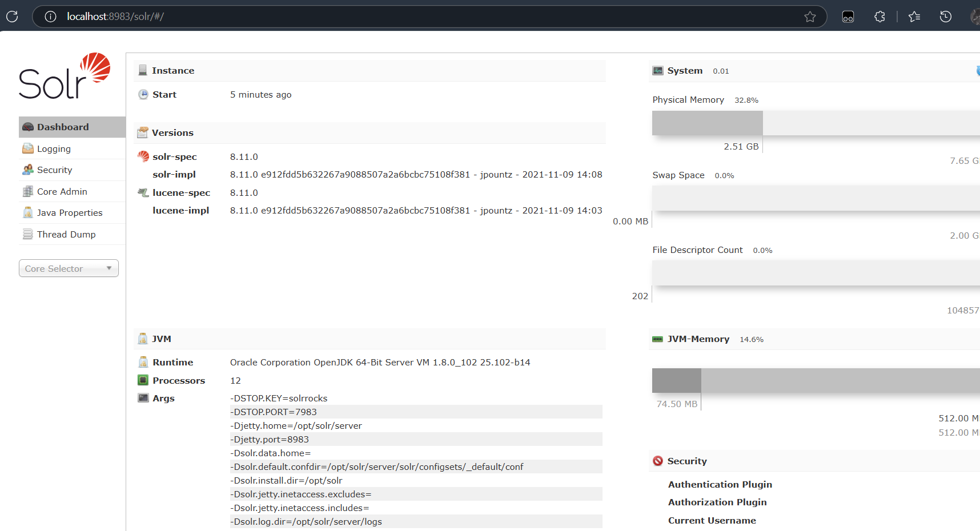Click the browser address bar URL
This screenshot has height=531, width=980.
pos(115,17)
